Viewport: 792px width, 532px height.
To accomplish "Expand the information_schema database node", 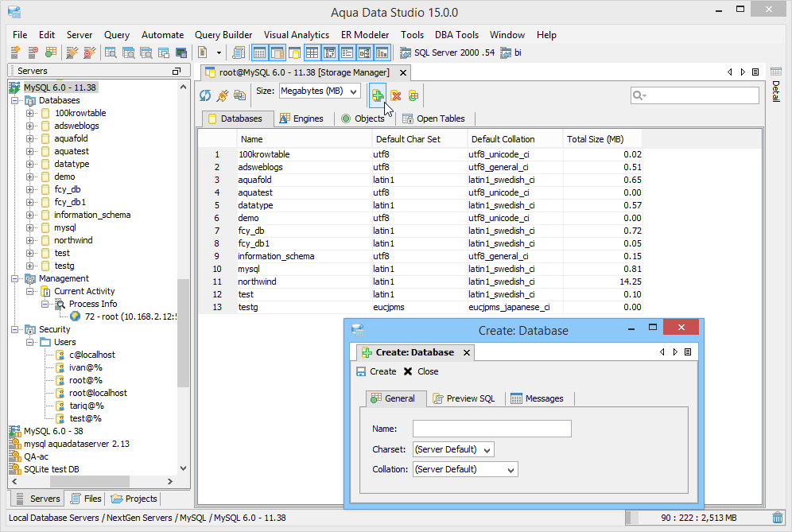I will (x=29, y=215).
